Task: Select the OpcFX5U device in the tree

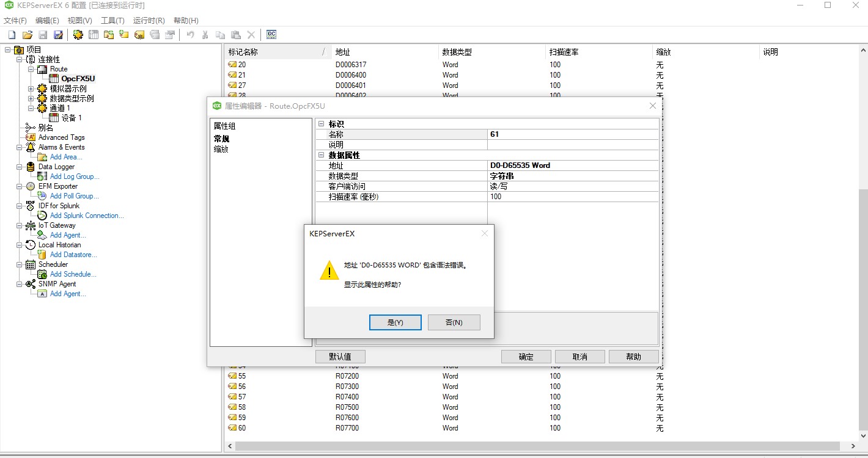Action: (x=78, y=79)
